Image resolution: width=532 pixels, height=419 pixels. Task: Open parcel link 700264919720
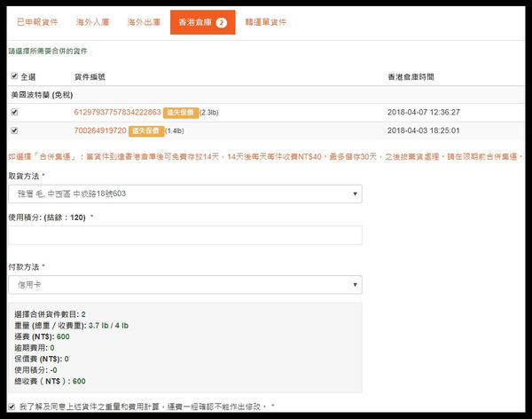(x=99, y=130)
